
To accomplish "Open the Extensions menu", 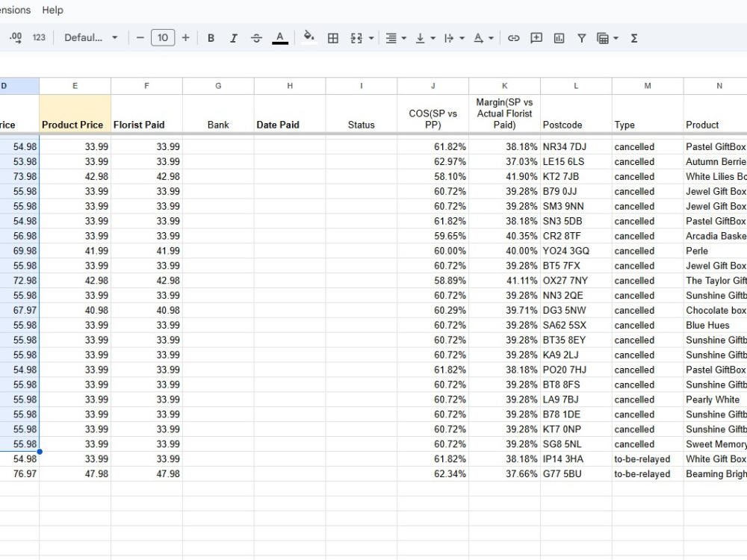I will 15,10.
